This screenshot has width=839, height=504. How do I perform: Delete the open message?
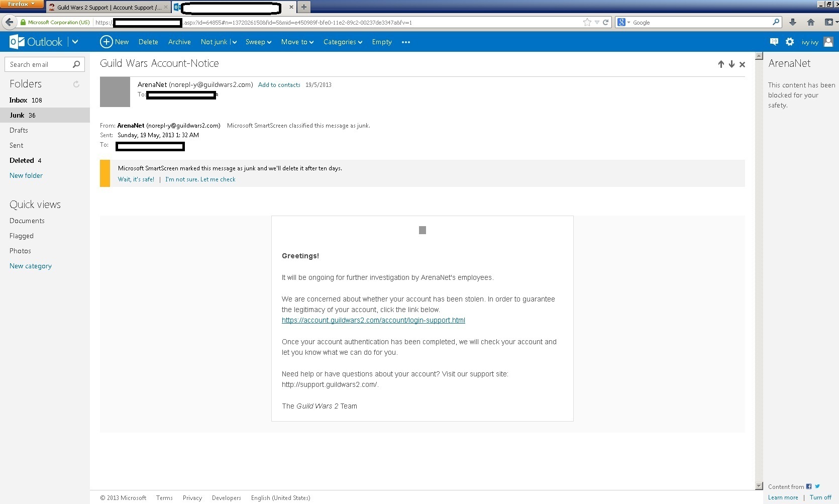coord(148,42)
